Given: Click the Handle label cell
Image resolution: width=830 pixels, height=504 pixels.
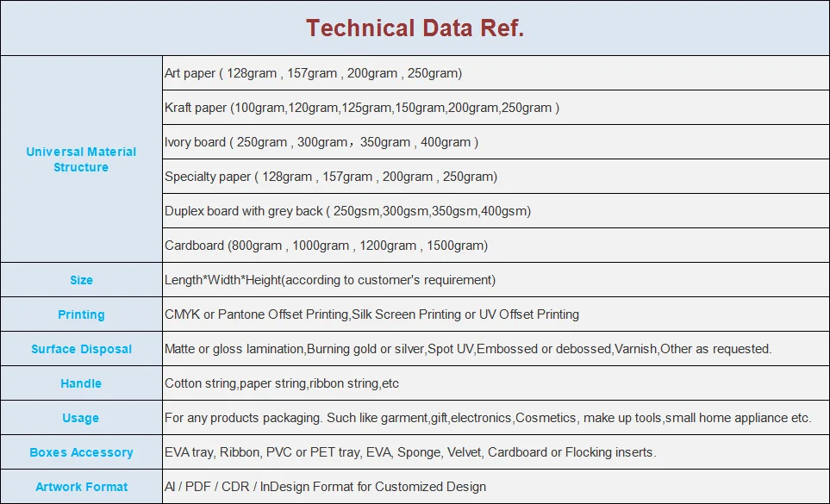Looking at the screenshot, I should [81, 383].
